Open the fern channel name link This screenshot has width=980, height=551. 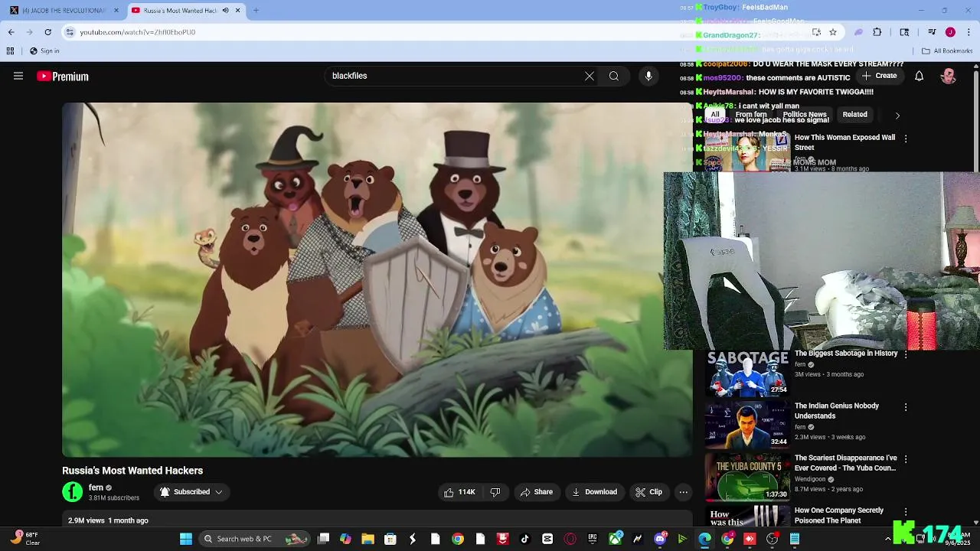pyautogui.click(x=96, y=487)
